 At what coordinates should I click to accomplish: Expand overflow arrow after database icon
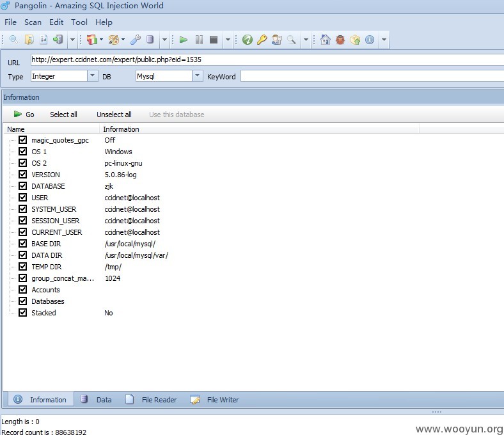(x=164, y=40)
